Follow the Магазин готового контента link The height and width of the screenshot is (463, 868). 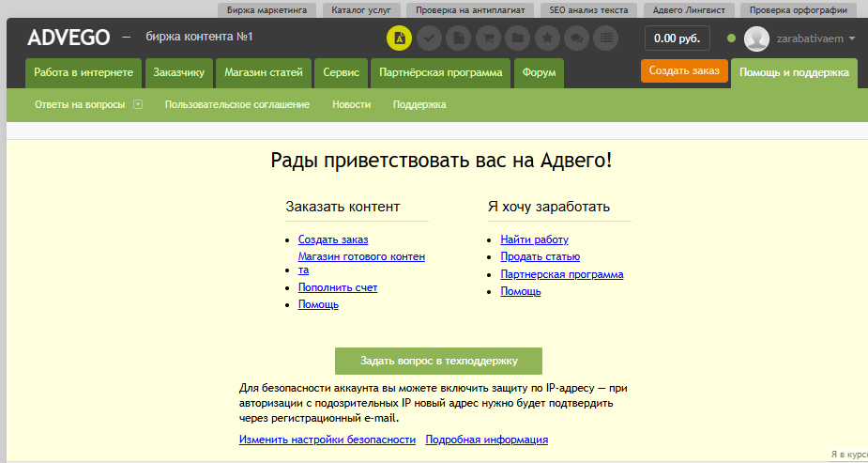[x=361, y=263]
